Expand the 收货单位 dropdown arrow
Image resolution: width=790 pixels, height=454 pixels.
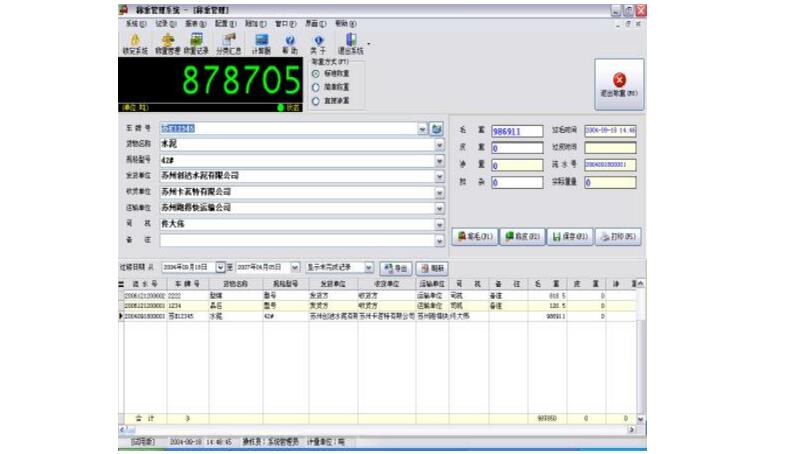pos(439,193)
